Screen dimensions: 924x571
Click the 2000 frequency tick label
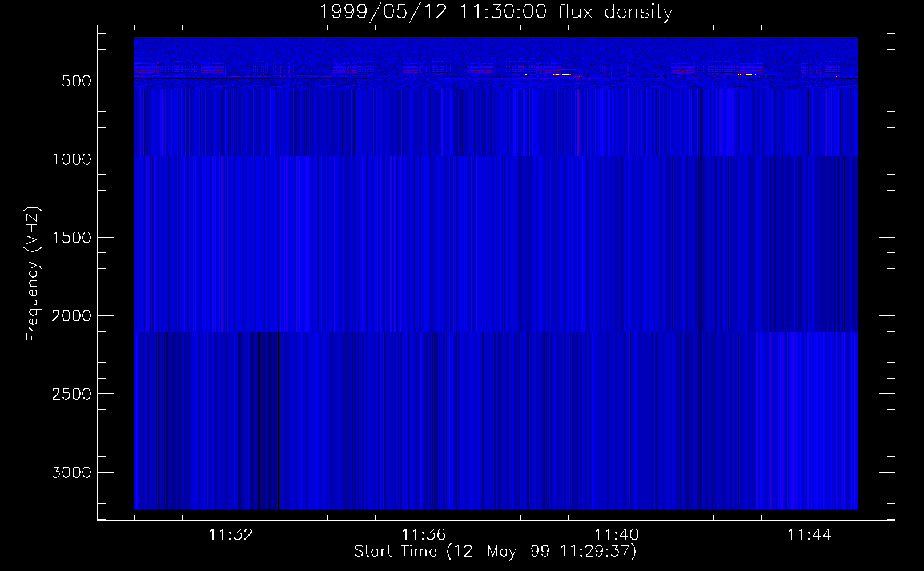click(71, 316)
